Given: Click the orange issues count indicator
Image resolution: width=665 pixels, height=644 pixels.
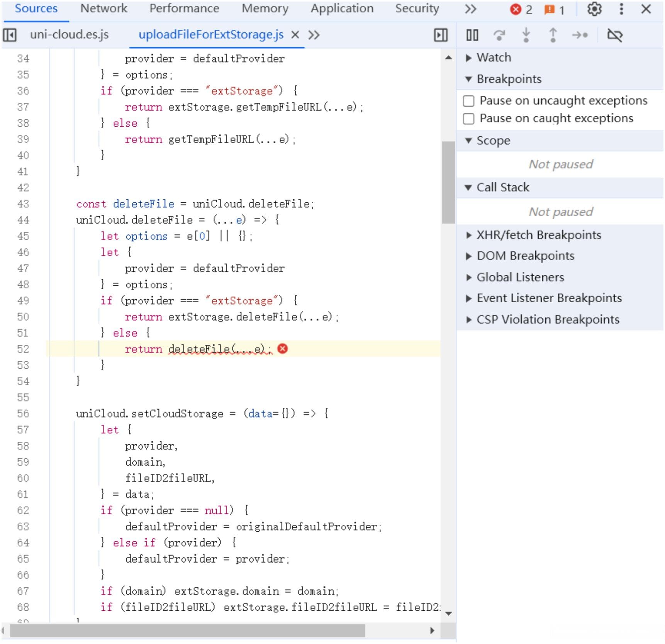Looking at the screenshot, I should [x=554, y=9].
